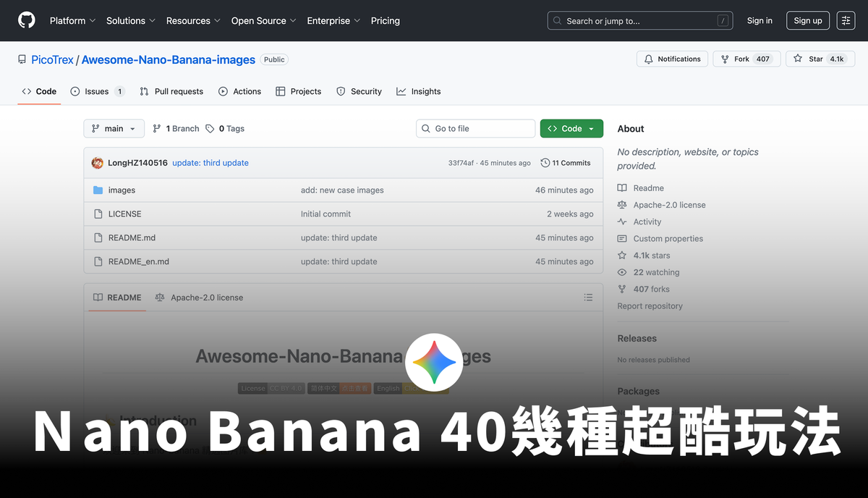The image size is (868, 498).
Task: Click the GitHub logo icon
Action: 26,20
